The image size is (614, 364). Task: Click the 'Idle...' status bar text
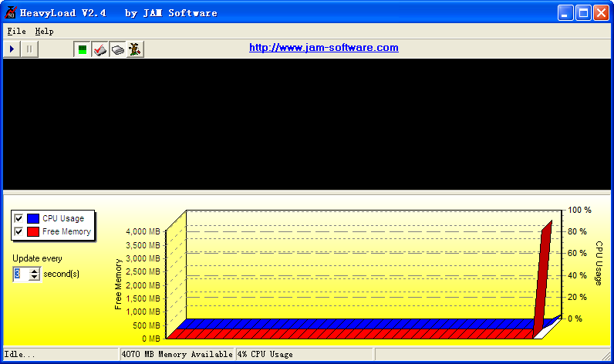(19, 354)
